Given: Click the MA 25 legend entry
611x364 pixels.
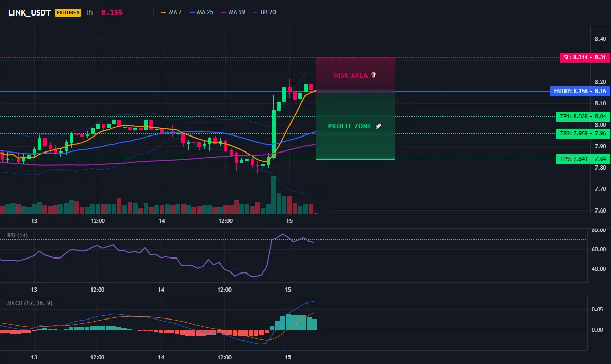Looking at the screenshot, I should tap(202, 12).
